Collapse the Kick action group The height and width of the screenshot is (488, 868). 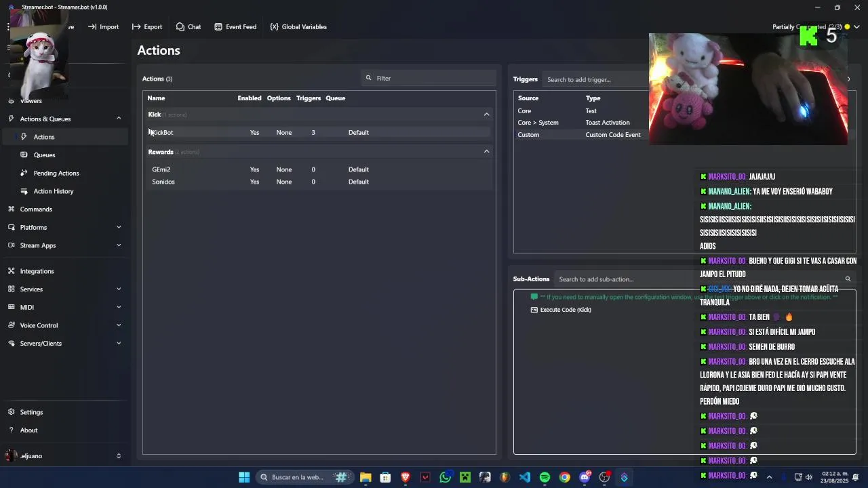tap(486, 115)
